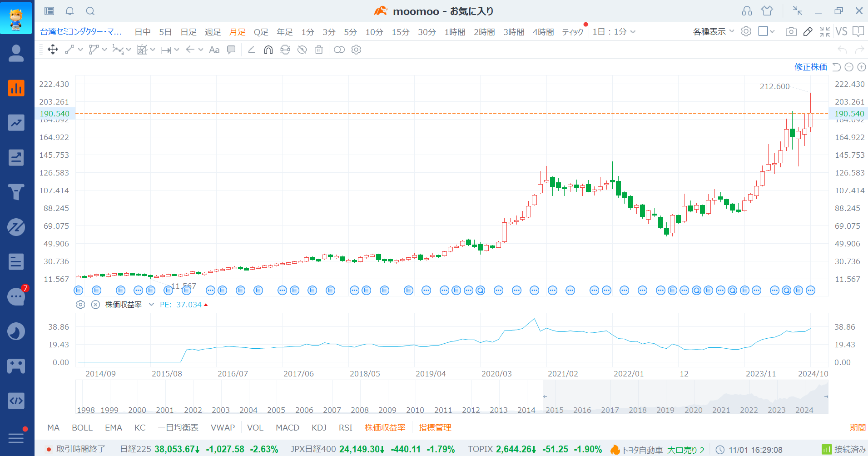The width and height of the screenshot is (868, 456).
Task: Delete all drawings with trash icon
Action: [319, 50]
